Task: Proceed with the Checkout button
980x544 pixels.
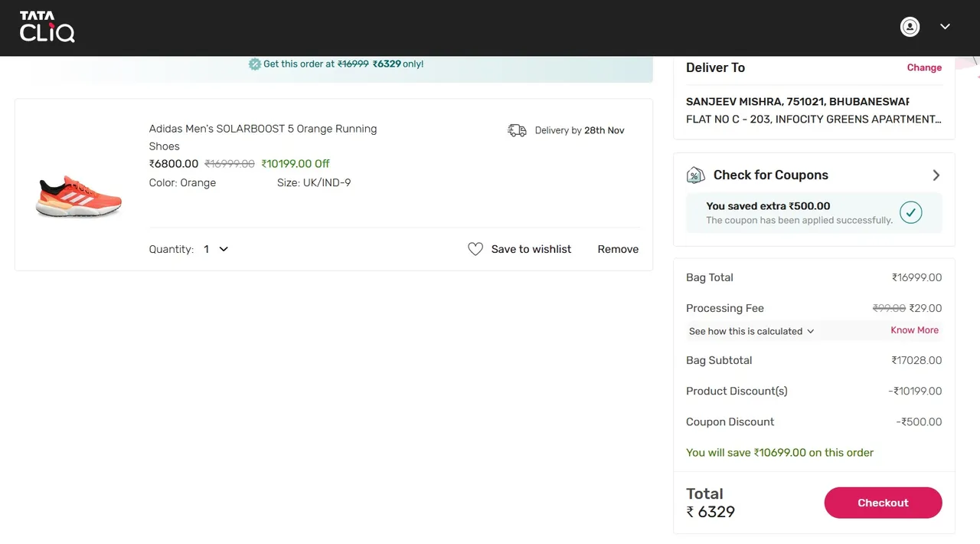Action: click(x=883, y=503)
